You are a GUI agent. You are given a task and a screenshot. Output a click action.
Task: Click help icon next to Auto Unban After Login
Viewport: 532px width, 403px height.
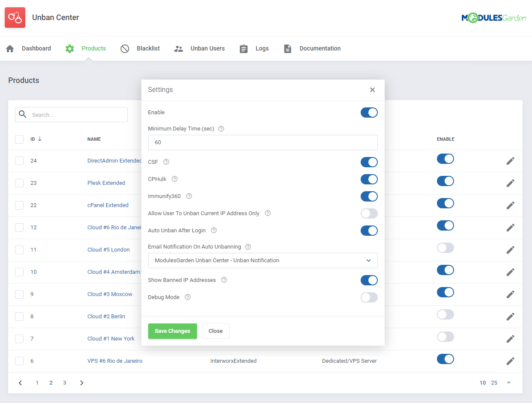[214, 231]
